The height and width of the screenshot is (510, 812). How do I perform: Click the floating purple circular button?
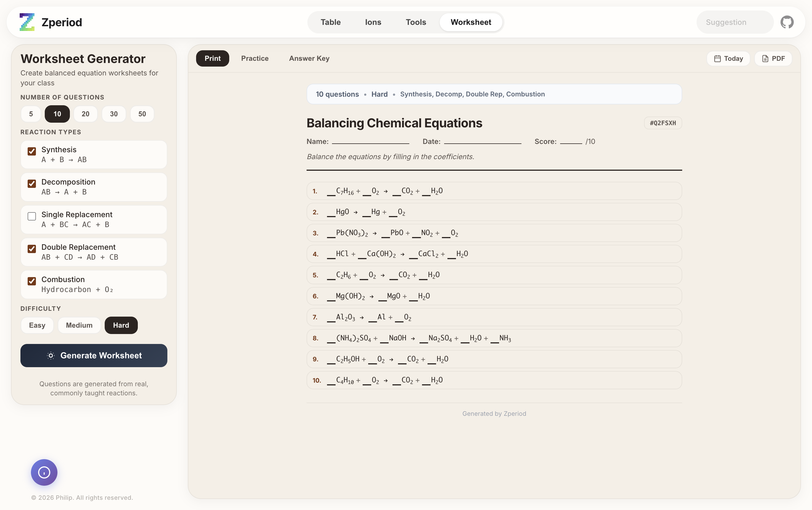click(x=44, y=472)
